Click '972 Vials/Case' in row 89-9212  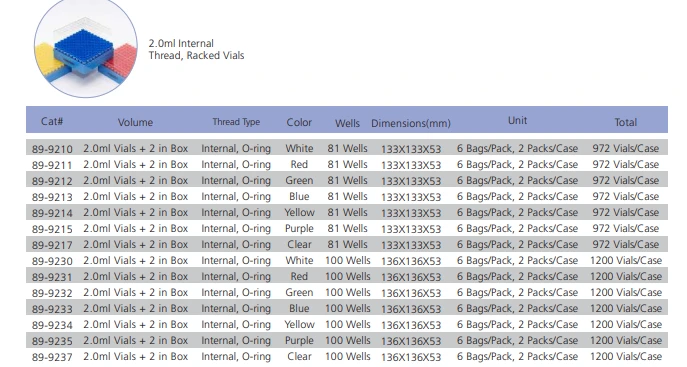[x=626, y=180]
